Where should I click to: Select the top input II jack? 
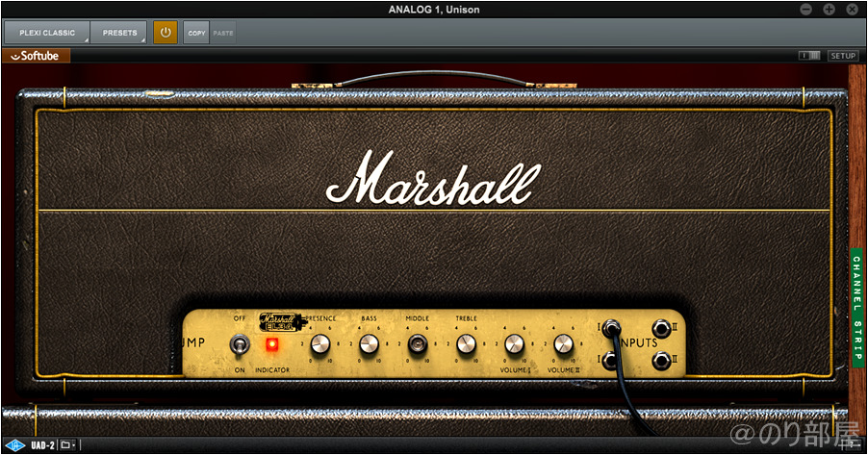pos(661,328)
